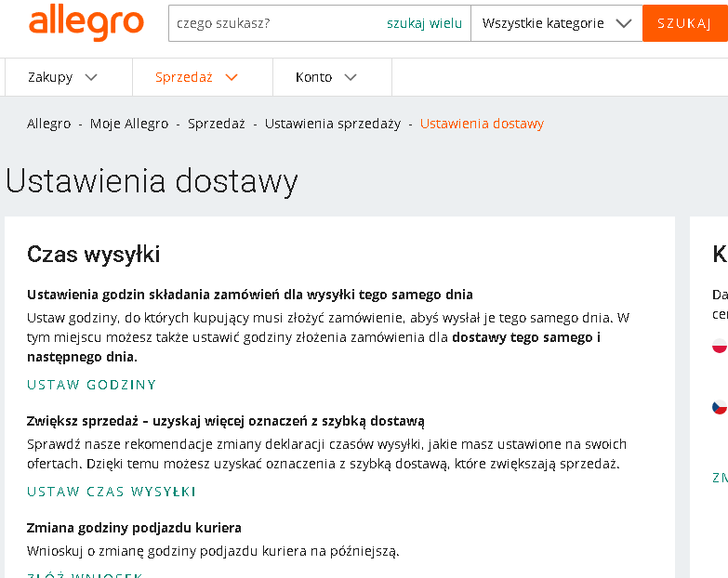This screenshot has height=578, width=728.
Task: Open the 'Wszystkie kategorie' dropdown
Action: pos(557,23)
